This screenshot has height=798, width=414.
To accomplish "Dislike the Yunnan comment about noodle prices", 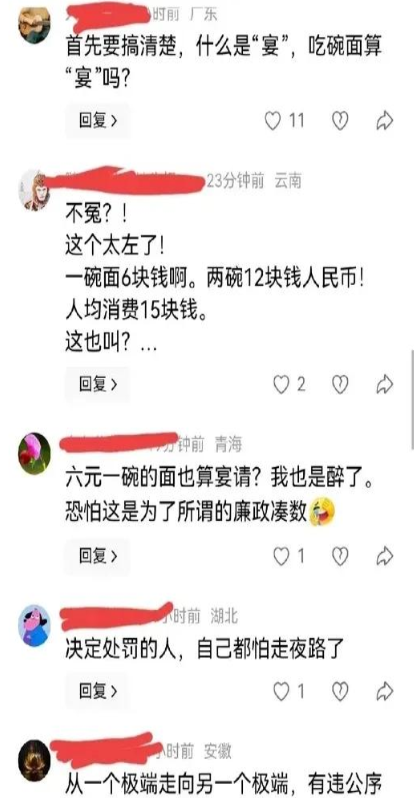I will (x=340, y=385).
